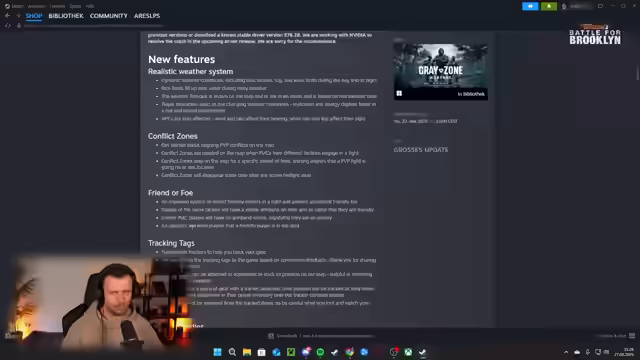The height and width of the screenshot is (360, 640).
Task: Open Friends & Chat at bottom right
Action: [611, 336]
